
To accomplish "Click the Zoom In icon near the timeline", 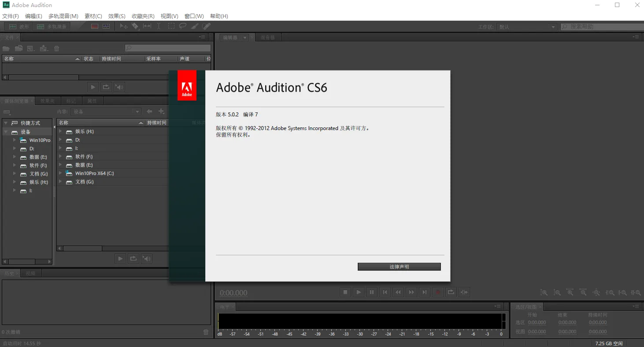I will click(x=544, y=292).
